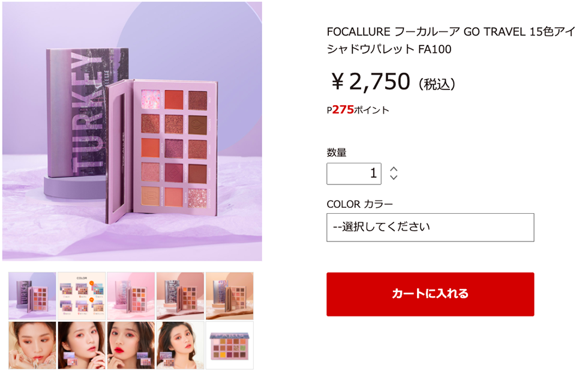The height and width of the screenshot is (370, 588).
Task: Select the flat open palette thumbnail
Action: point(229,345)
